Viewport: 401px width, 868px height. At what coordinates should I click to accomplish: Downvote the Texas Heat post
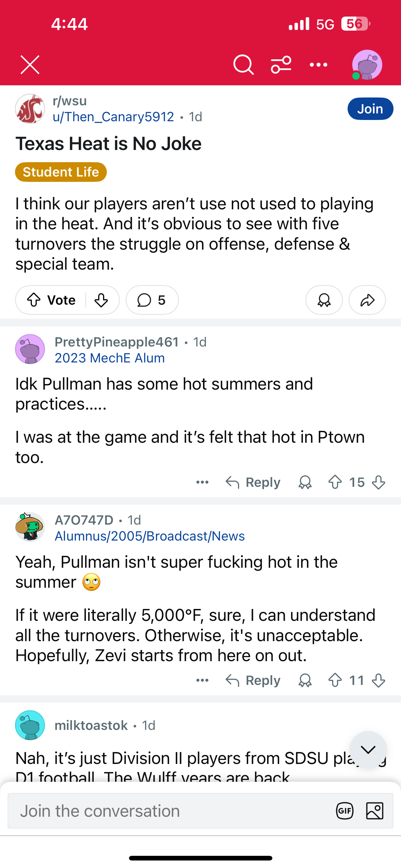[x=101, y=300]
